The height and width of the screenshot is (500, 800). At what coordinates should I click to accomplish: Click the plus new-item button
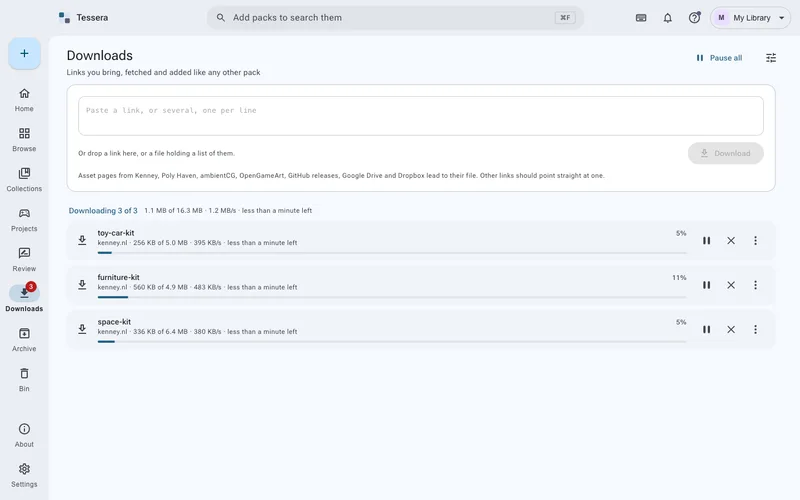pyautogui.click(x=24, y=54)
